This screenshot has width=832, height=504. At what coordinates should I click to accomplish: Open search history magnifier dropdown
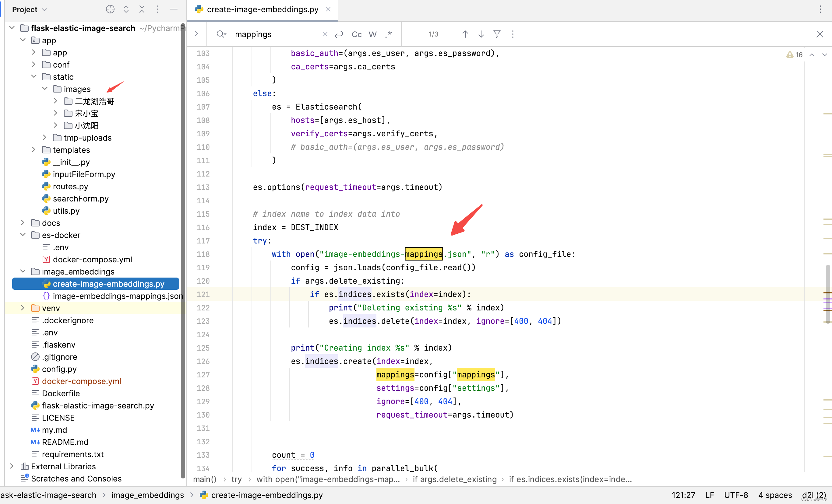221,34
